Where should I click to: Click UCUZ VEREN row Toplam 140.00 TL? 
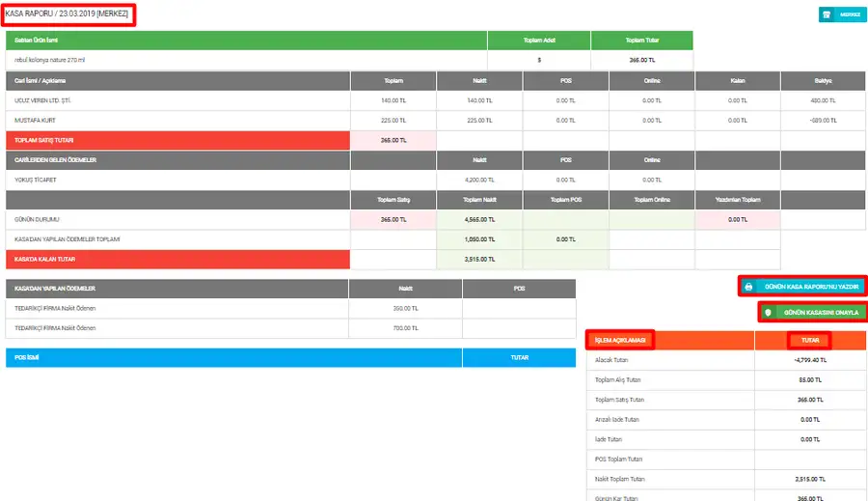[x=393, y=100]
